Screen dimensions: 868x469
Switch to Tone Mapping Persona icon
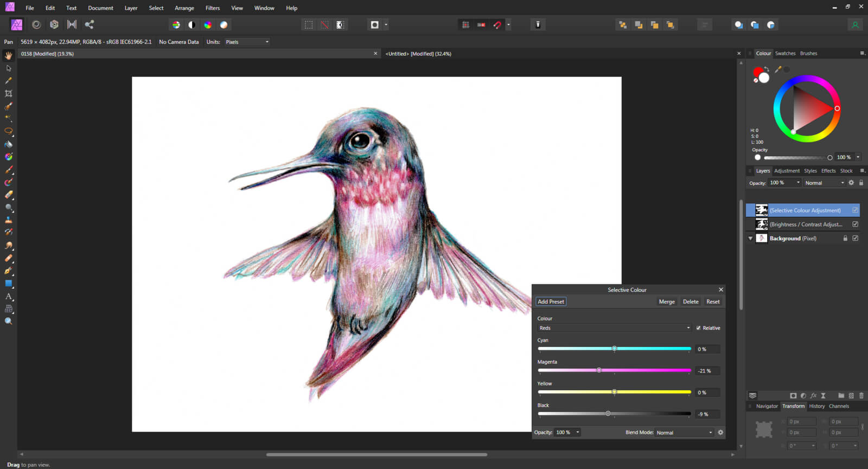pos(72,24)
